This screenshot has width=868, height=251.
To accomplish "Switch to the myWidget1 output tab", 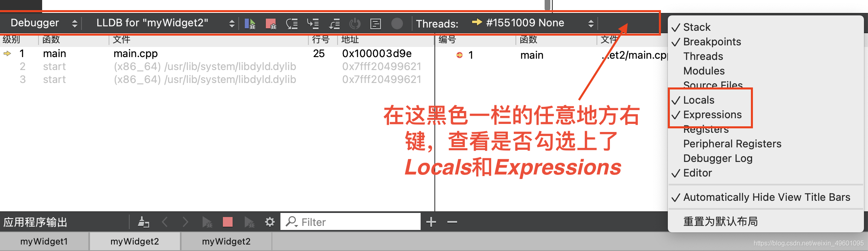I will [x=44, y=242].
